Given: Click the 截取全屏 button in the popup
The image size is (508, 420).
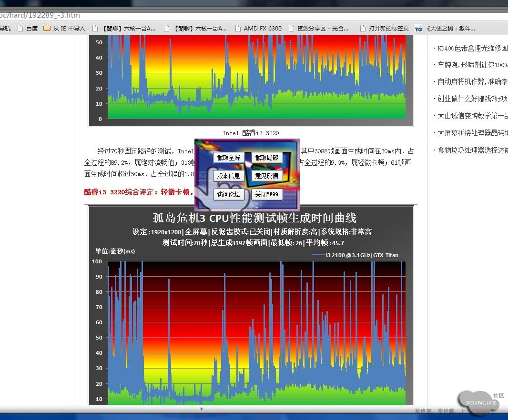Looking at the screenshot, I should pyautogui.click(x=228, y=158).
